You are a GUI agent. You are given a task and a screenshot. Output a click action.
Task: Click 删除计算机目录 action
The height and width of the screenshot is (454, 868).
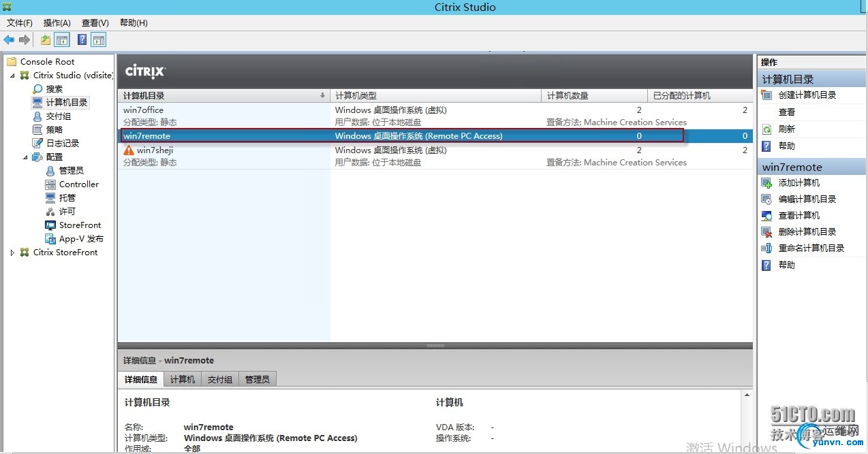[807, 232]
